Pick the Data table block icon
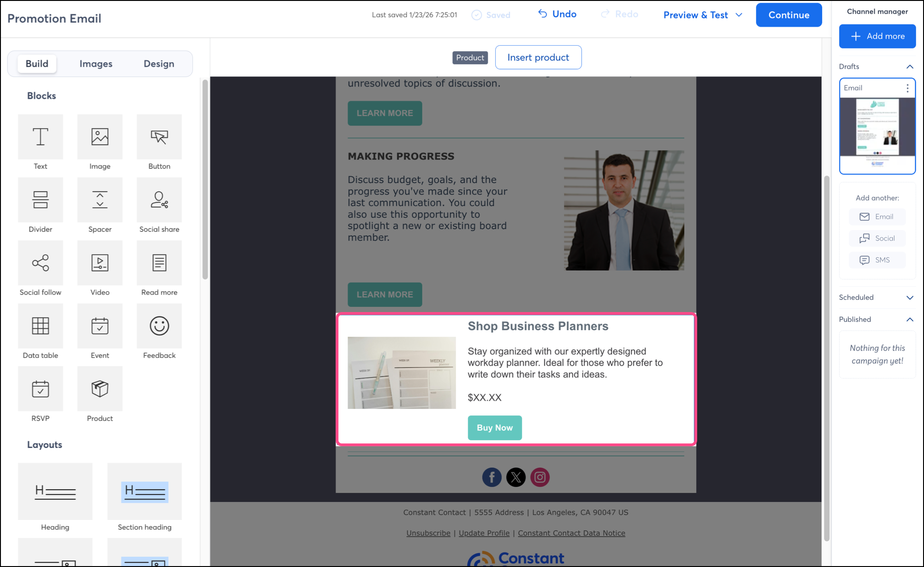Viewport: 924px width, 567px height. coord(41,326)
